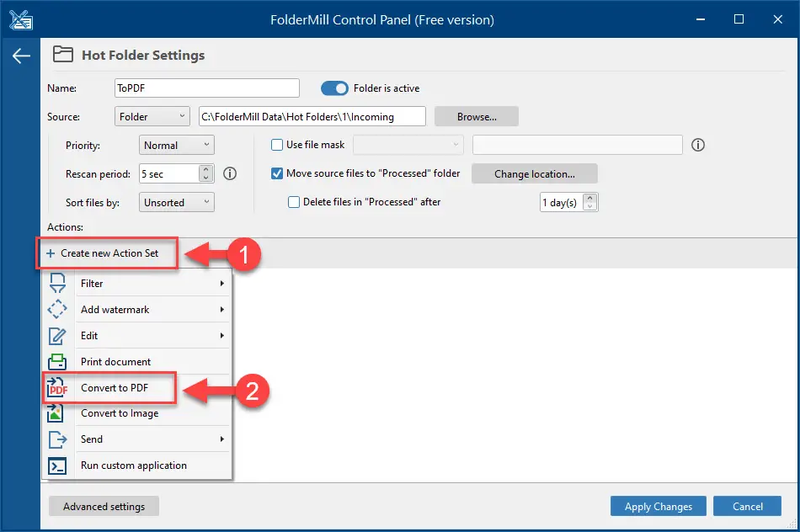The height and width of the screenshot is (532, 800).
Task: Expand the Send submenu arrow
Action: 222,439
